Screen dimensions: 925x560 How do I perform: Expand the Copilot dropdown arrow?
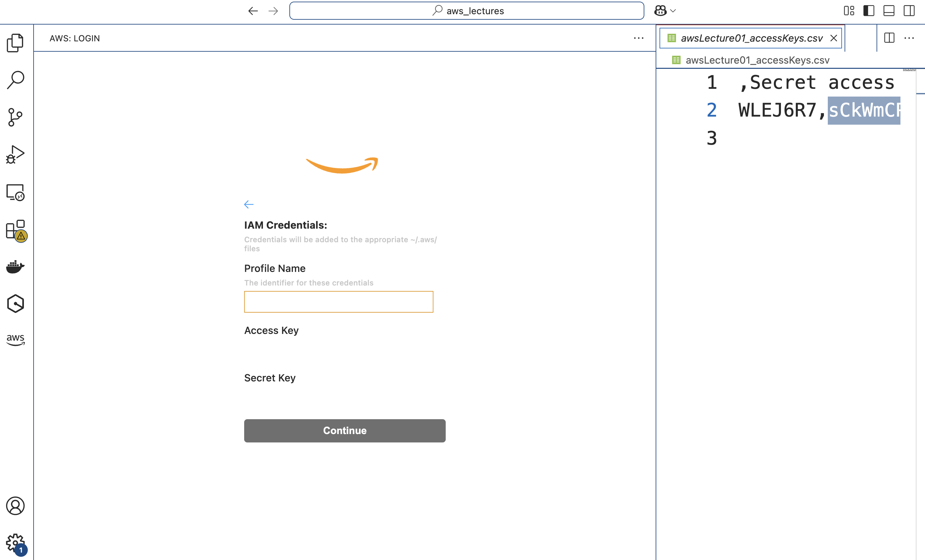(x=673, y=11)
